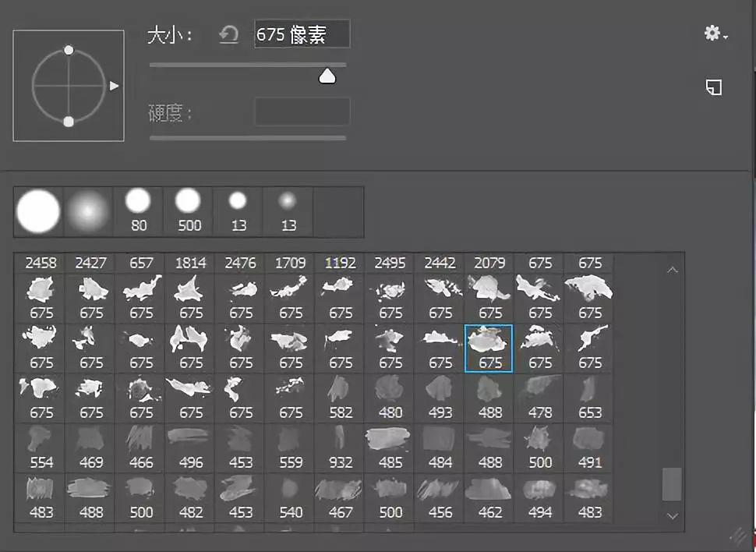The width and height of the screenshot is (756, 552).
Task: Click the 硬度 hardness slider track
Action: point(248,137)
